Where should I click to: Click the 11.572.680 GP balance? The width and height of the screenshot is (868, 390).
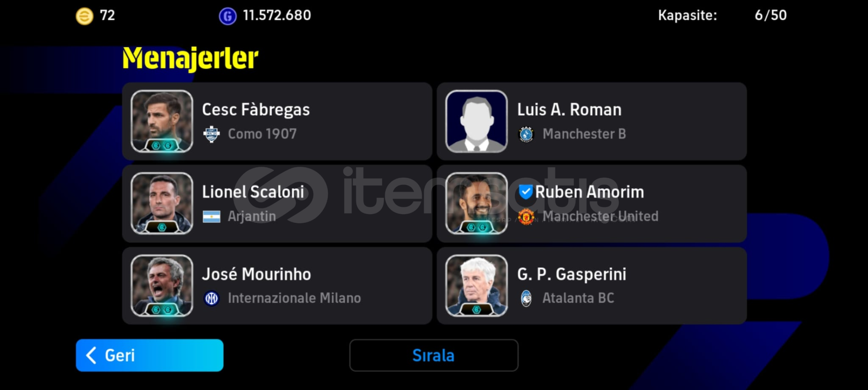point(277,15)
